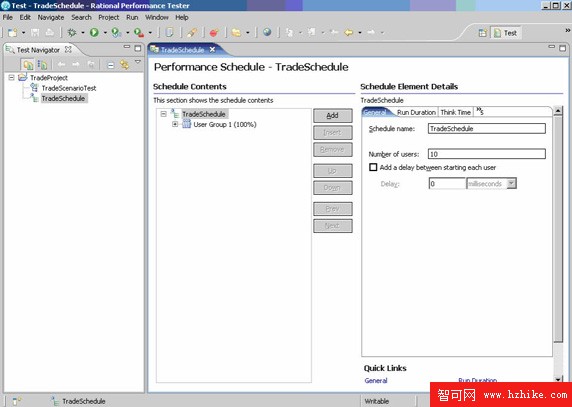
Task: Click into the Delay value field
Action: coord(447,183)
